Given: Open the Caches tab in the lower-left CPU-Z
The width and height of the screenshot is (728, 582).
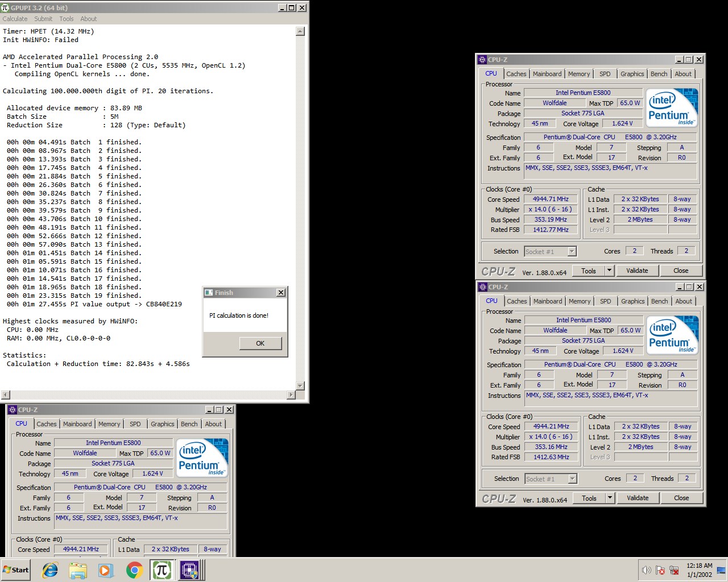Looking at the screenshot, I should click(x=47, y=424).
